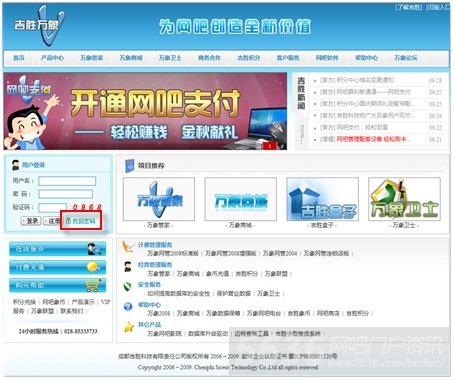Image resolution: width=454 pixels, height=380 pixels.
Task: Click the shopping cart 购买帮助 banner
Action: coord(58,285)
